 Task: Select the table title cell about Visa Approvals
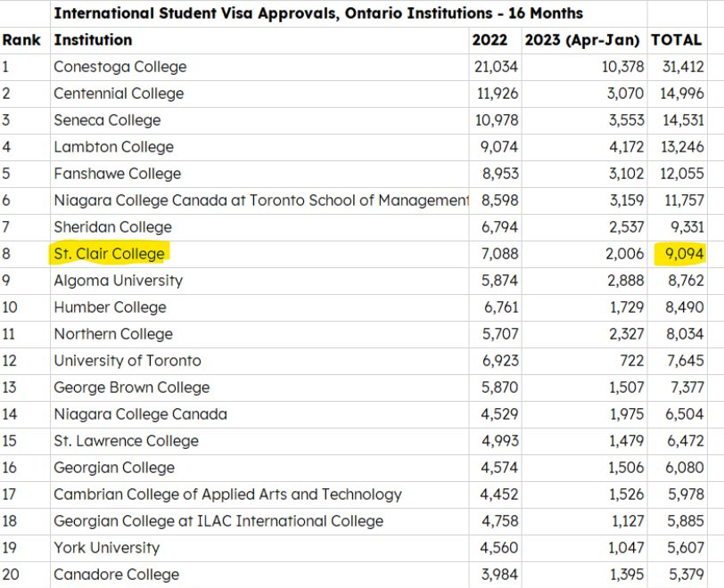[349, 13]
